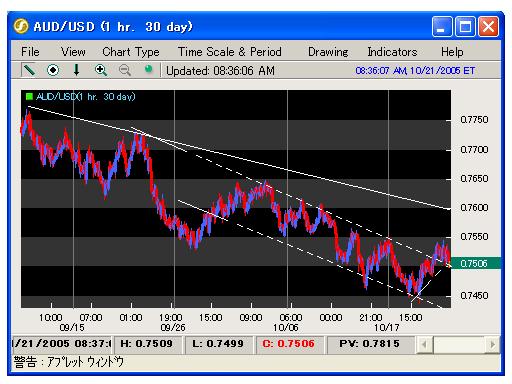Image resolution: width=512 pixels, height=384 pixels.
Task: Open the Chart Type menu
Action: tap(131, 52)
